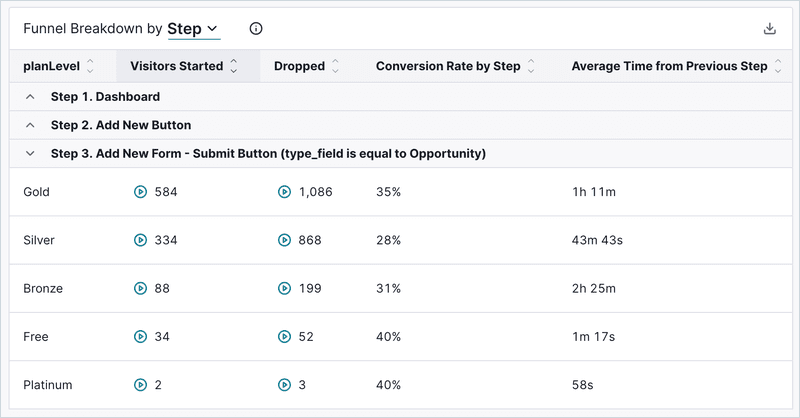This screenshot has width=800, height=418.
Task: Play Gold visitors started replay icon
Action: pyautogui.click(x=141, y=191)
